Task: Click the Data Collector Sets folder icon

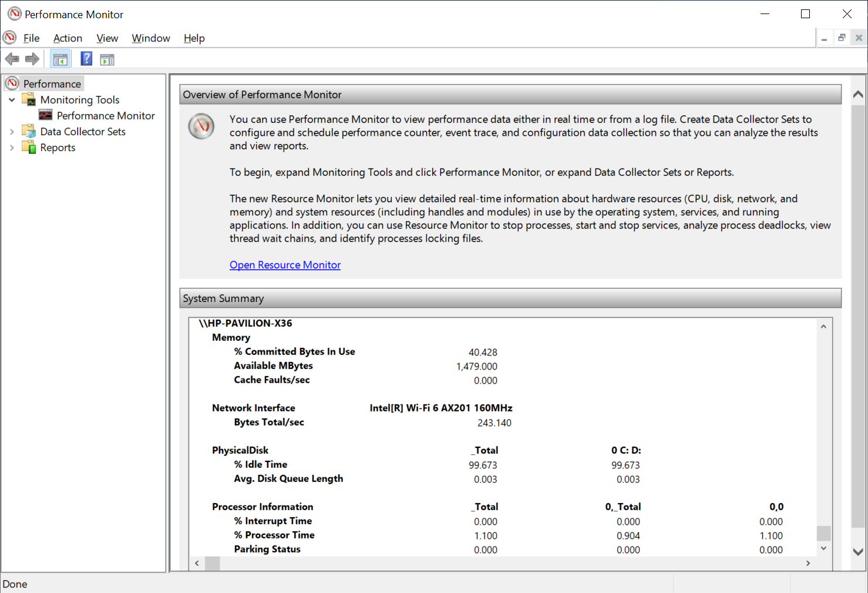Action: 29,131
